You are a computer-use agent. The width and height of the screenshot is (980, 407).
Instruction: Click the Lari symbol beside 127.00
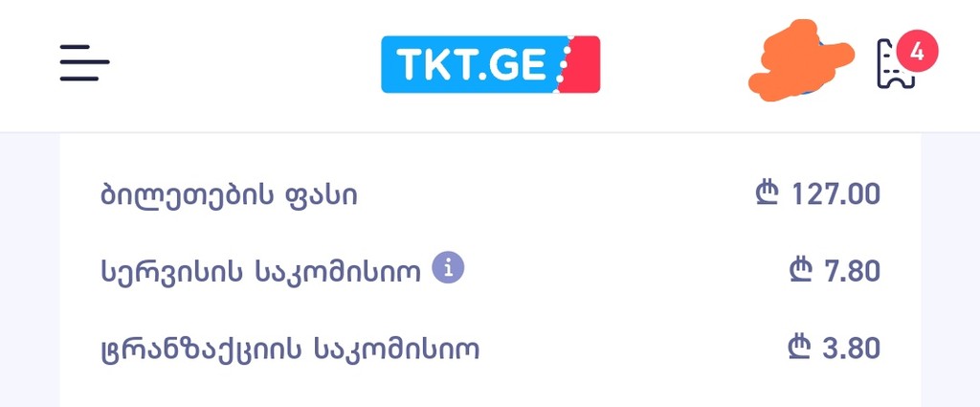[x=769, y=194]
